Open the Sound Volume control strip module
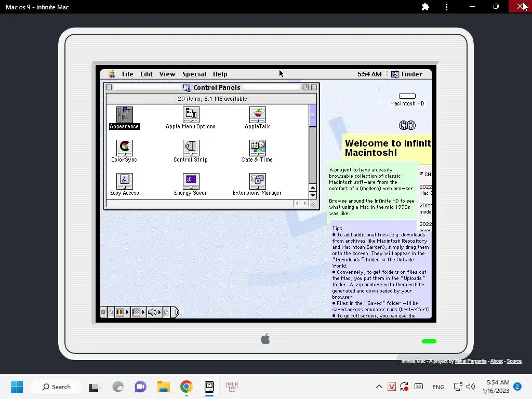Viewport: 532px width, 399px height. (x=154, y=312)
